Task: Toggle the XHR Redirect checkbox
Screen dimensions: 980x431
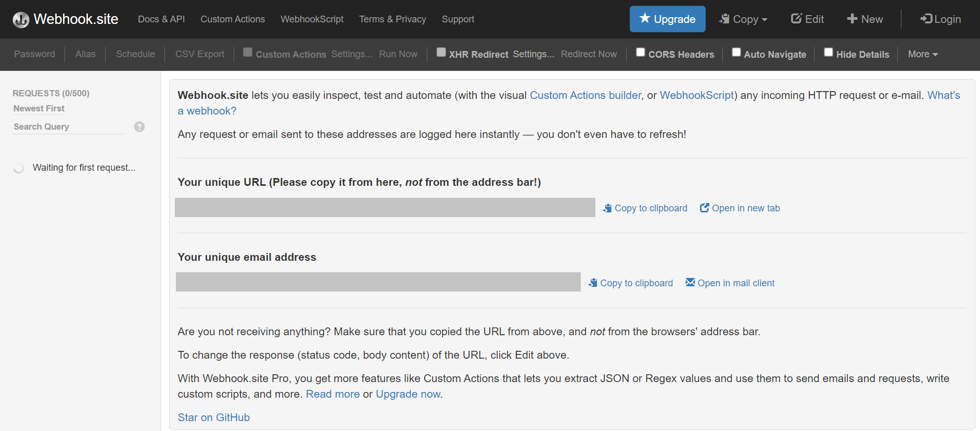Action: tap(441, 52)
